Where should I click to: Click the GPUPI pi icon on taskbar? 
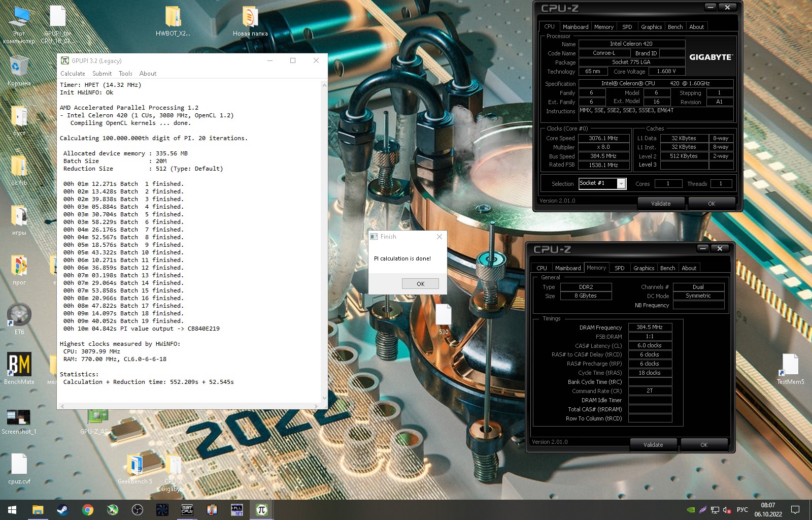point(261,510)
